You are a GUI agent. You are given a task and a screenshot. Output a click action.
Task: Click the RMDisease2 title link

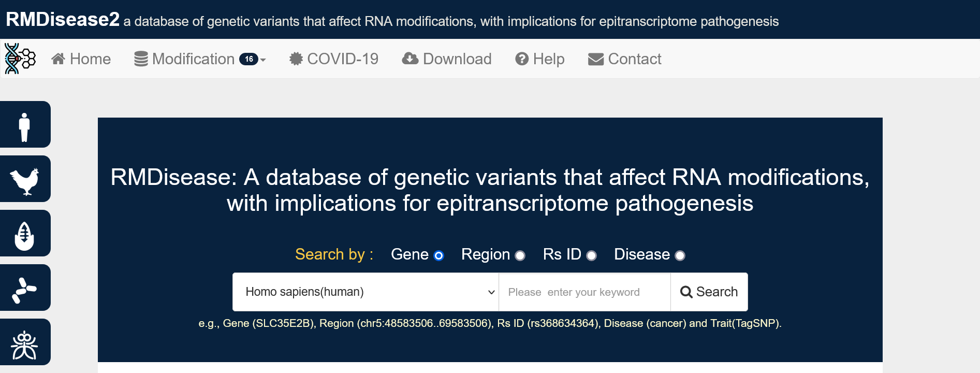(63, 19)
